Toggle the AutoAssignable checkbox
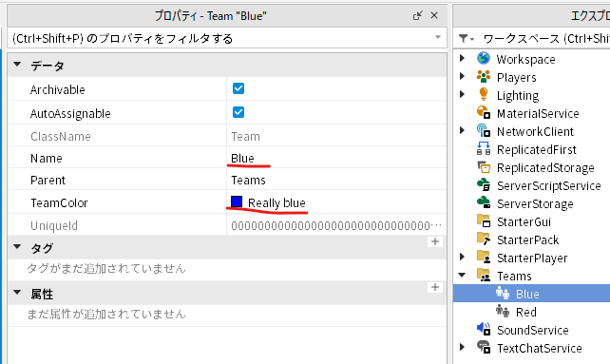Viewport: 610px width, 364px height. pyautogui.click(x=238, y=112)
